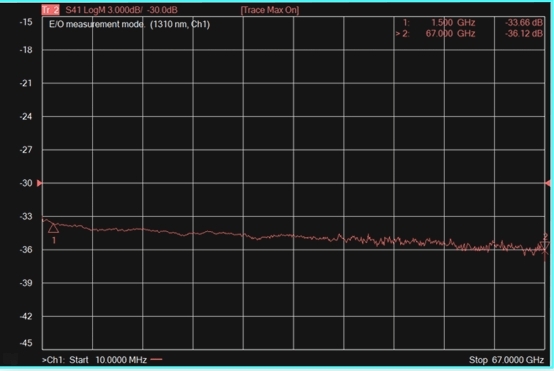The image size is (554, 371).
Task: Click marker 1 triangle on the trace
Action: tap(53, 228)
